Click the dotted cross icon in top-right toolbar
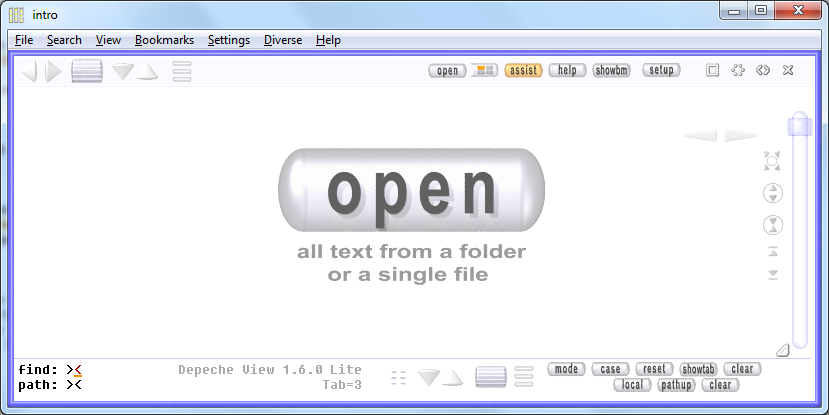This screenshot has height=415, width=829. tap(738, 70)
